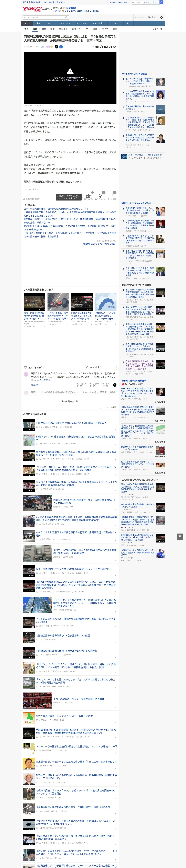Click the back-to-top arrow button

(180, 536)
